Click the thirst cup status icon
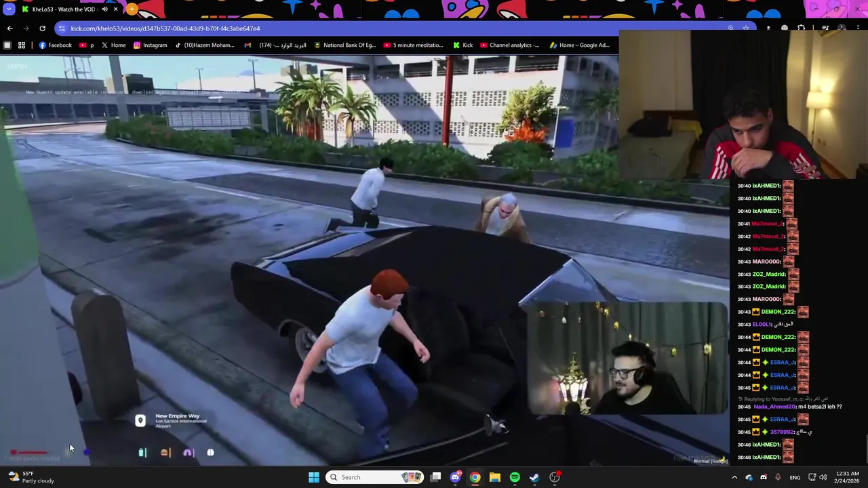 [142, 452]
